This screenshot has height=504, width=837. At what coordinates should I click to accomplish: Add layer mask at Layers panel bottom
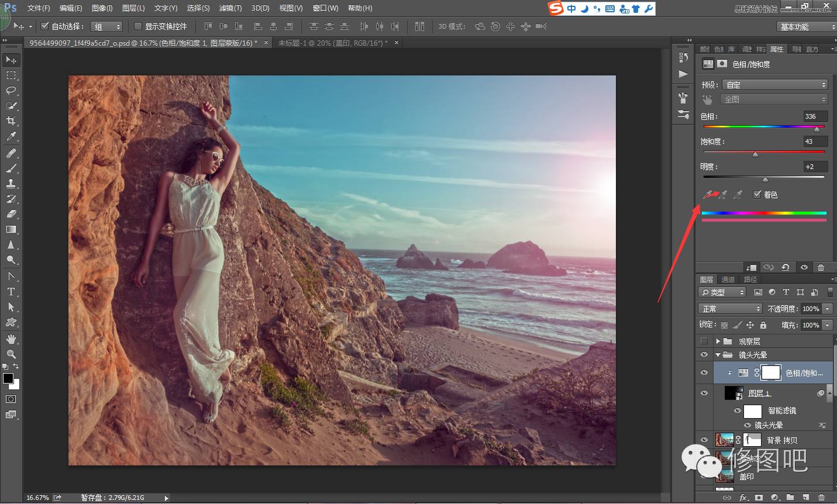[759, 498]
